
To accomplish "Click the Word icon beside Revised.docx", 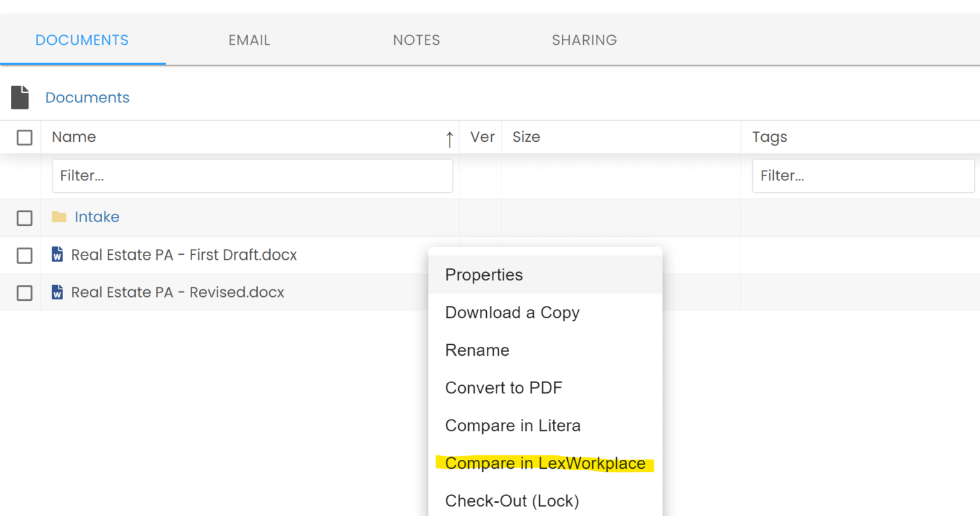I will click(57, 292).
